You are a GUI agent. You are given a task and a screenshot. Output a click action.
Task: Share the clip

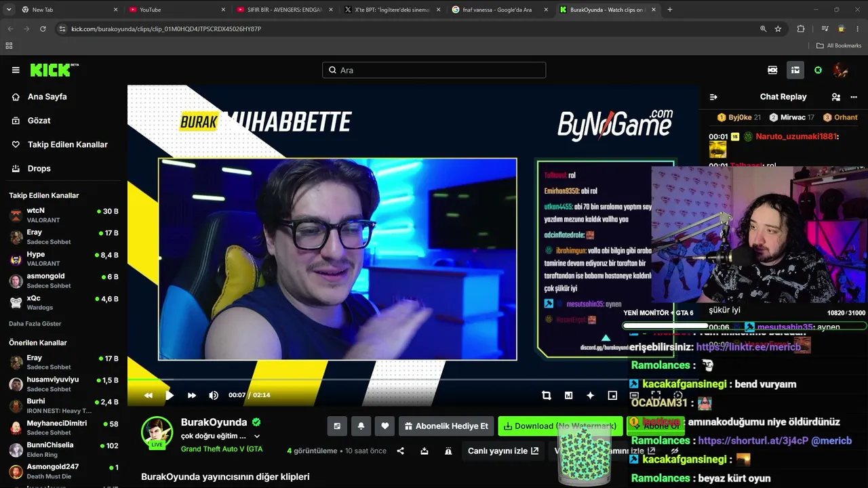400,451
